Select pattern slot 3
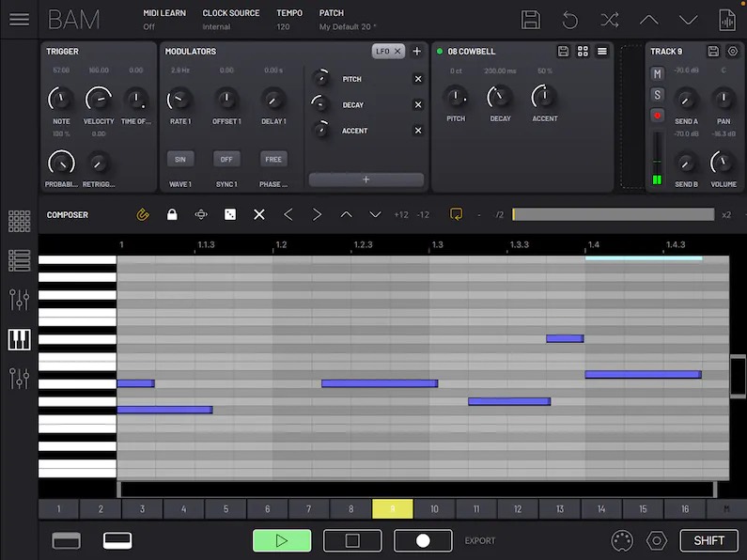Screen dimensions: 747x560 click(142, 509)
